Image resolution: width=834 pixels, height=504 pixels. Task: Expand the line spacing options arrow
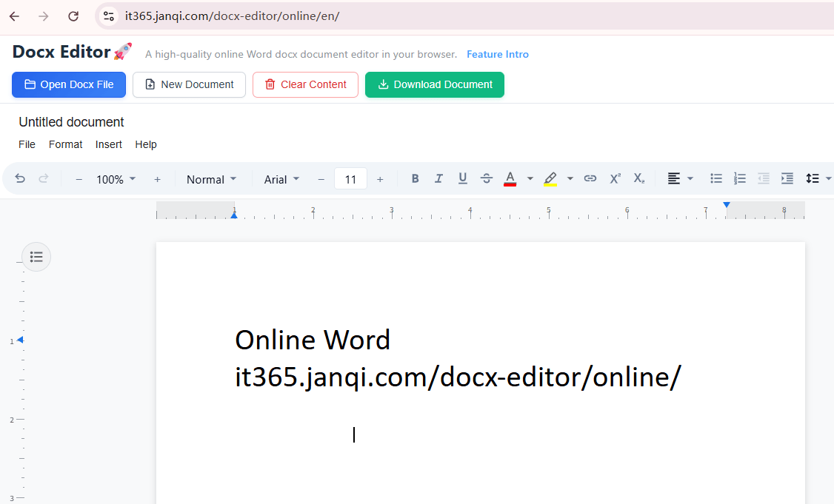pos(828,178)
